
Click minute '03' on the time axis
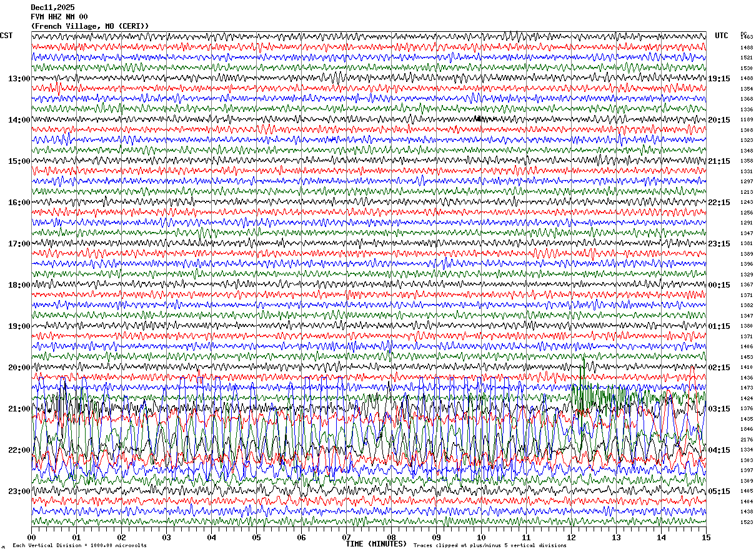coord(166,537)
